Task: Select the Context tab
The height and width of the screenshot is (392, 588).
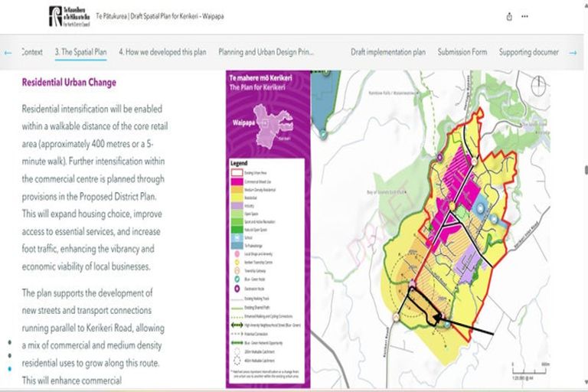Action: (x=31, y=52)
